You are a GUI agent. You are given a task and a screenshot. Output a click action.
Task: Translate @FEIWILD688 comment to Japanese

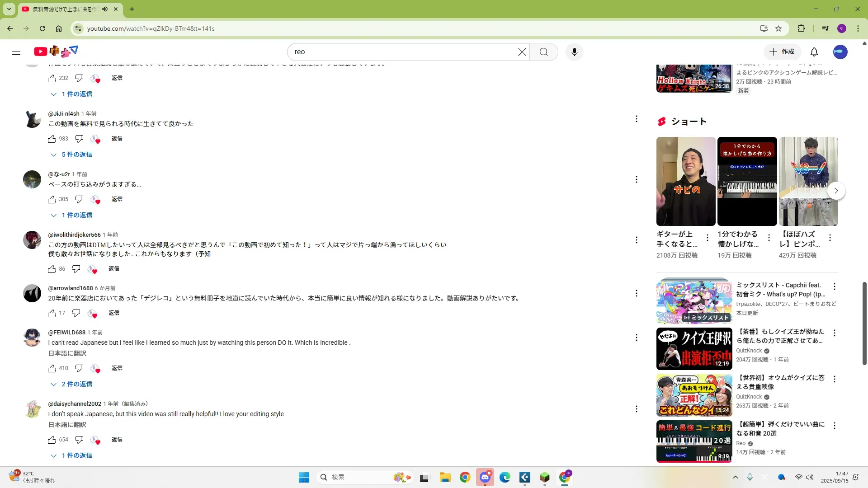pos(67,353)
